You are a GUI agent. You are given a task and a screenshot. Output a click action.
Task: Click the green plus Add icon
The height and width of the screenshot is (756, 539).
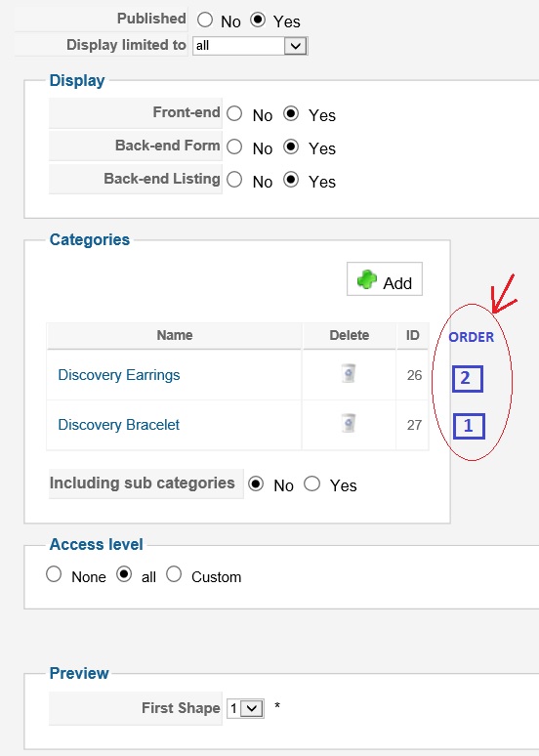tap(367, 279)
